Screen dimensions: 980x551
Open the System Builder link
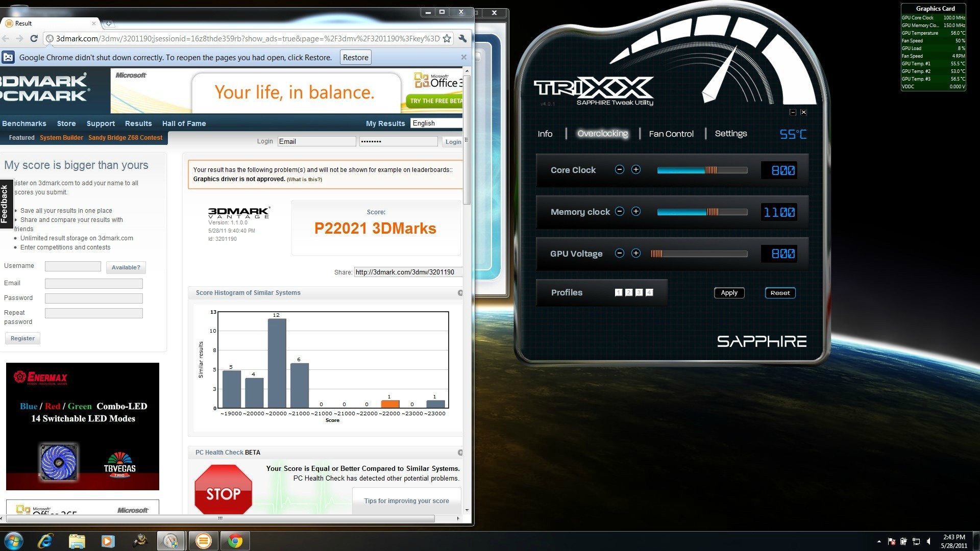click(61, 138)
